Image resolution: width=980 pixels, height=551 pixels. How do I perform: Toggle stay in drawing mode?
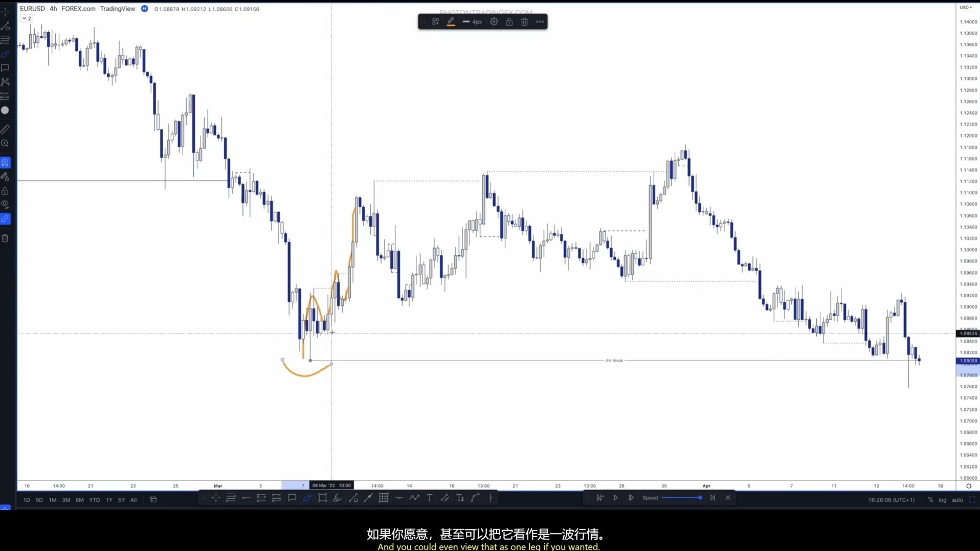point(5,177)
